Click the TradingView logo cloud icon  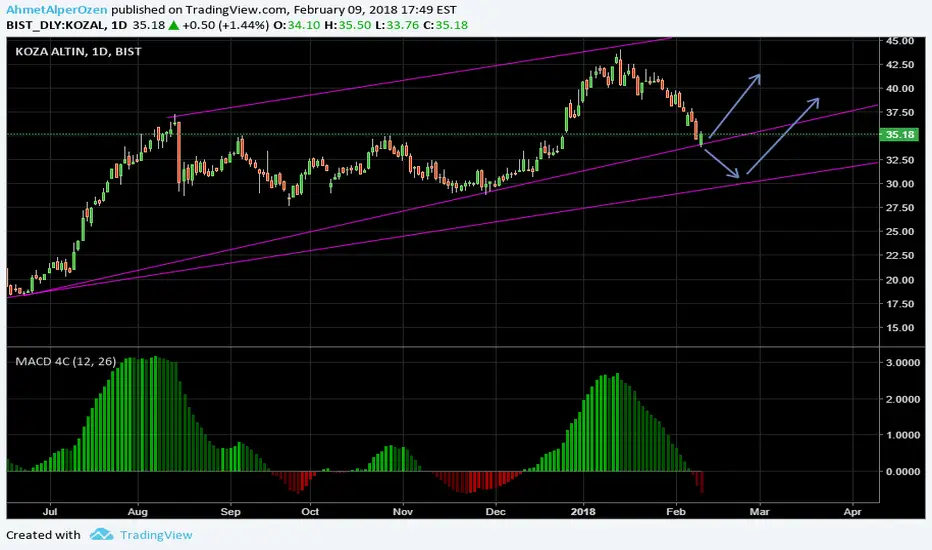point(102,535)
